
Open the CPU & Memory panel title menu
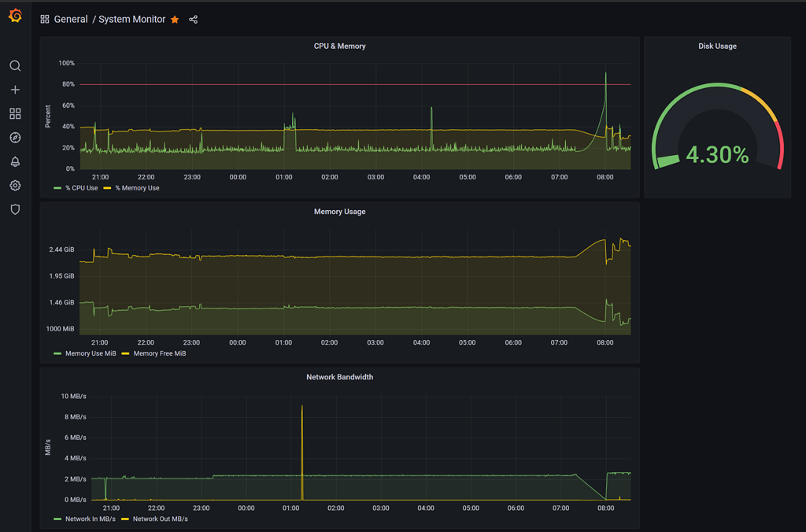339,46
